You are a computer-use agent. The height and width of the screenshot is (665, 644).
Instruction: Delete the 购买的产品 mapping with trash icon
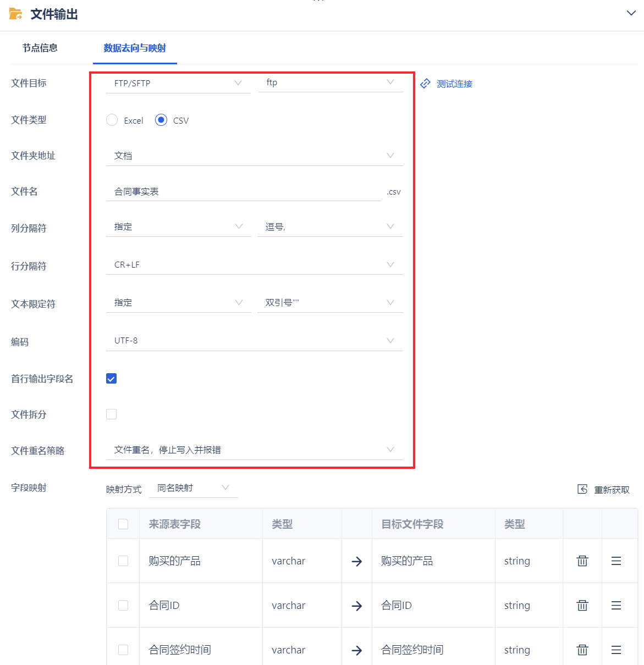pos(582,561)
